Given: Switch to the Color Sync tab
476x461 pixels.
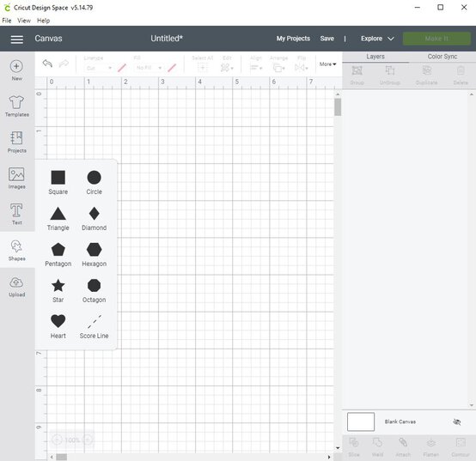Looking at the screenshot, I should (x=442, y=57).
